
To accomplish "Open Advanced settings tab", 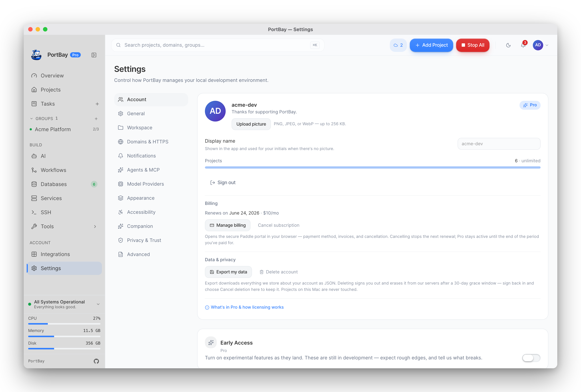I will (151, 255).
